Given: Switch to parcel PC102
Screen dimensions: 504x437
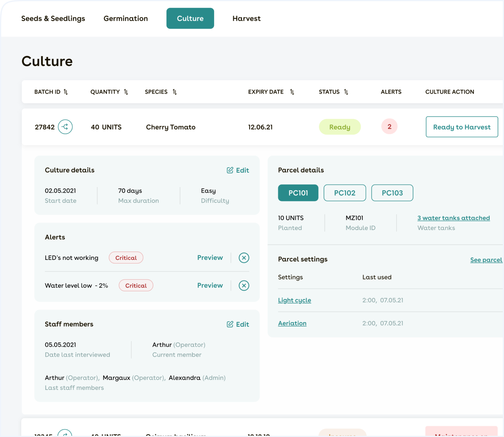Looking at the screenshot, I should tap(344, 193).
